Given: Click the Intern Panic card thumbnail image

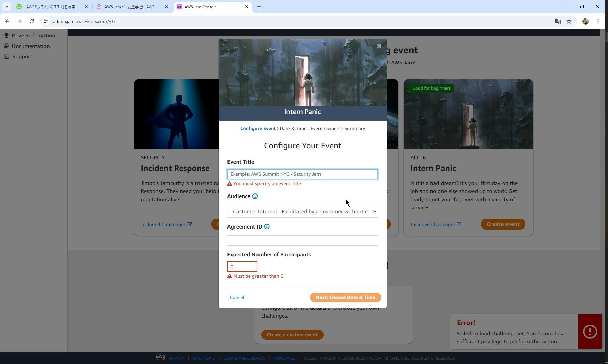Looking at the screenshot, I should click(x=468, y=114).
